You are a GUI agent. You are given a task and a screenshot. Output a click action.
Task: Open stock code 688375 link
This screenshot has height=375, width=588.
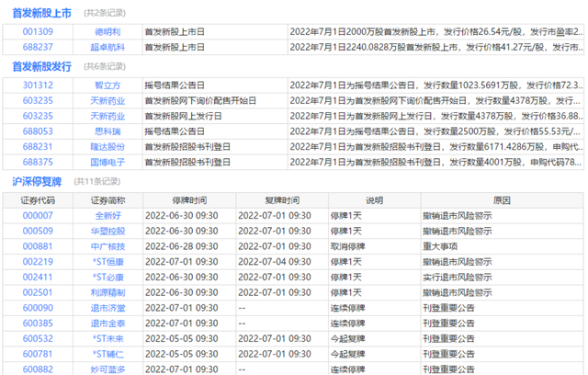(x=38, y=163)
